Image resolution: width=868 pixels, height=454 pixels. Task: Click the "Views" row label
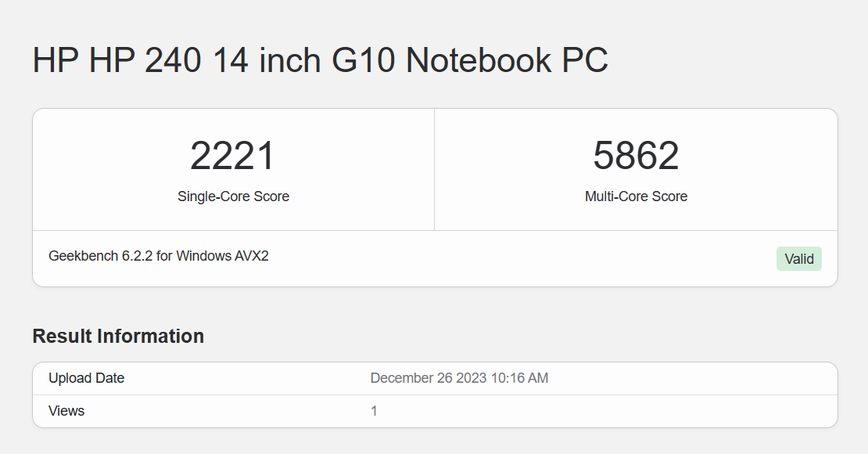(x=66, y=411)
